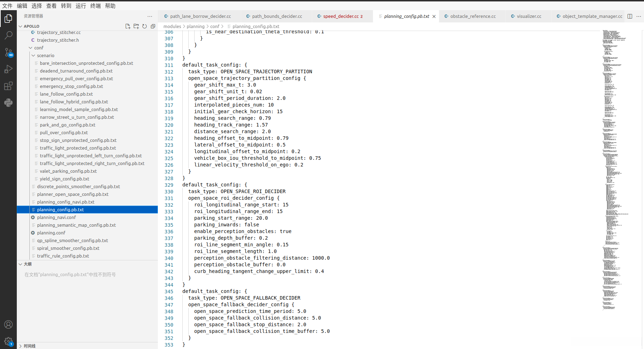Open yield_sign_config.pb.txt file

64,179
